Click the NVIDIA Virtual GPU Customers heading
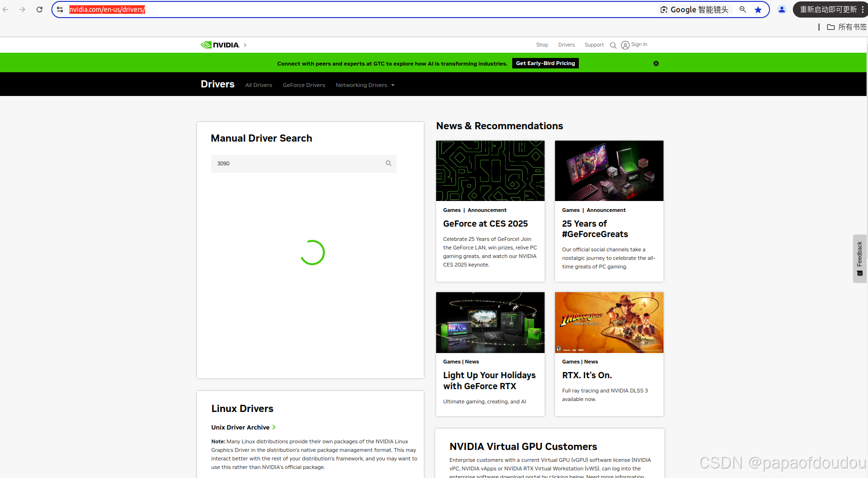868x478 pixels. (523, 447)
